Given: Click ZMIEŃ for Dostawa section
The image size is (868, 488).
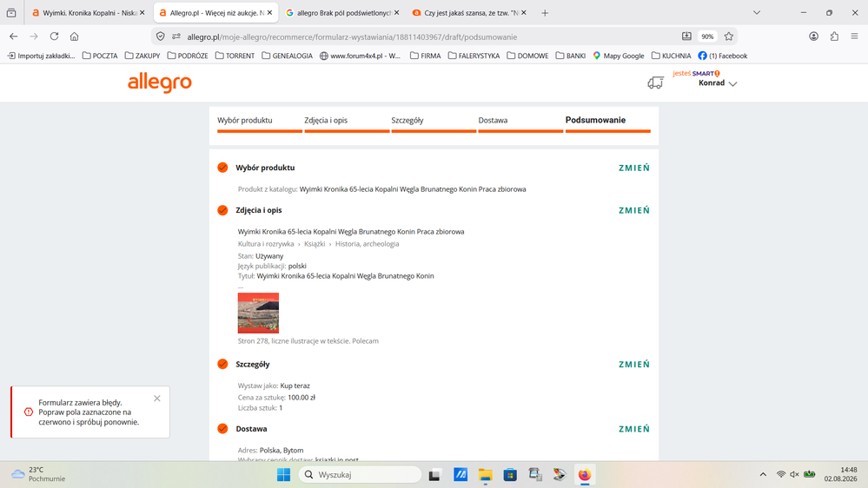Looking at the screenshot, I should point(634,429).
